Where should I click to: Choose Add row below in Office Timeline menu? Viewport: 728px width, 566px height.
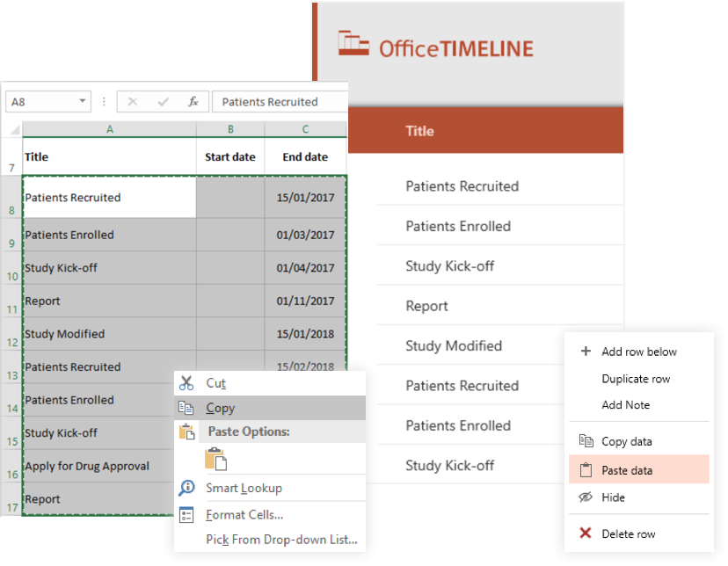coord(639,352)
